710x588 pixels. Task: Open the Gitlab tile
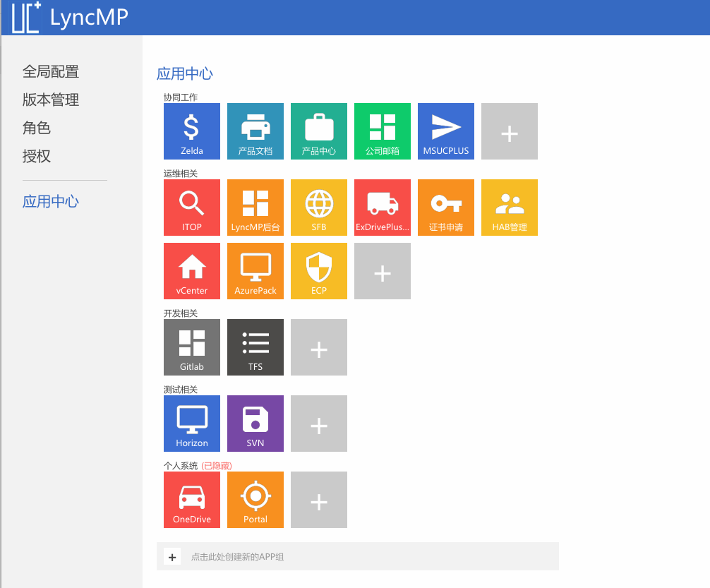(x=191, y=347)
